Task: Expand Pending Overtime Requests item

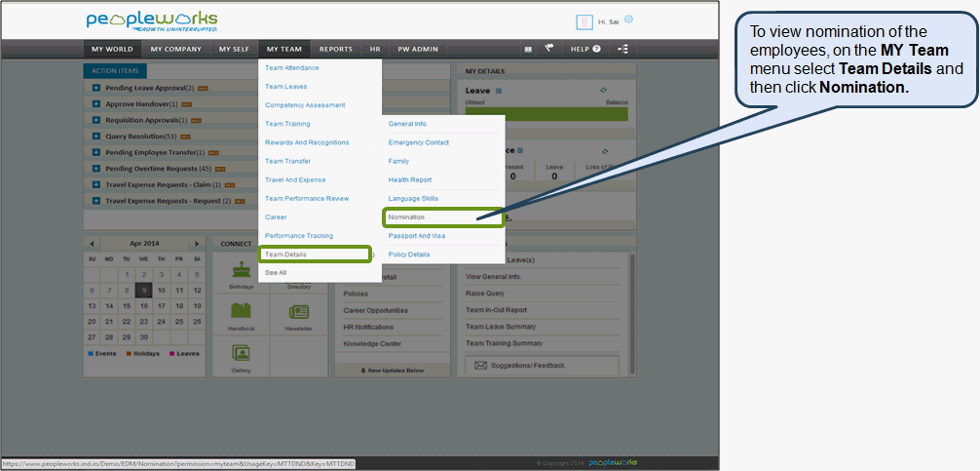Action: (96, 169)
